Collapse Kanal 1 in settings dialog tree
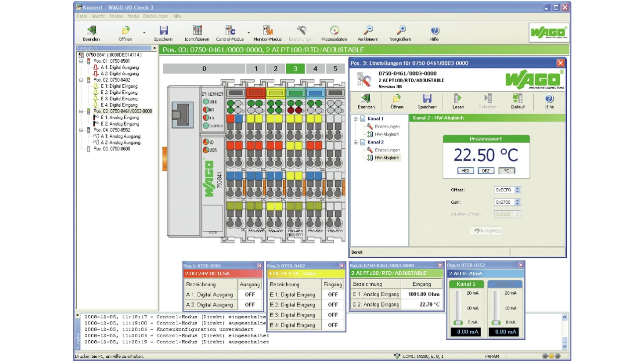The image size is (644, 362). 356,119
